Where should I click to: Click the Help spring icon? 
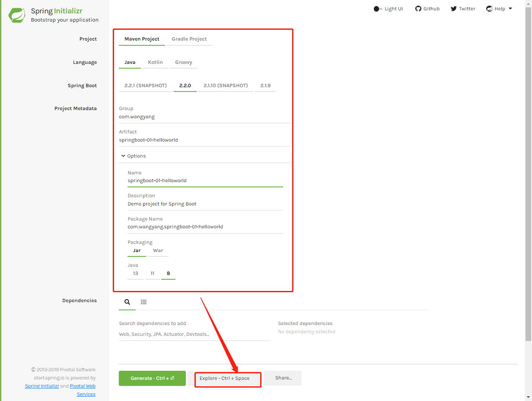tap(489, 9)
